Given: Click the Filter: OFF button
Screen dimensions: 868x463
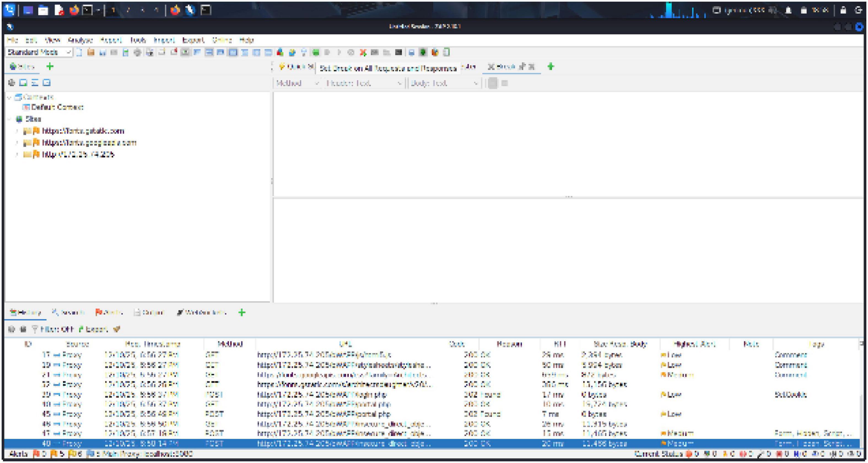Looking at the screenshot, I should click(53, 329).
